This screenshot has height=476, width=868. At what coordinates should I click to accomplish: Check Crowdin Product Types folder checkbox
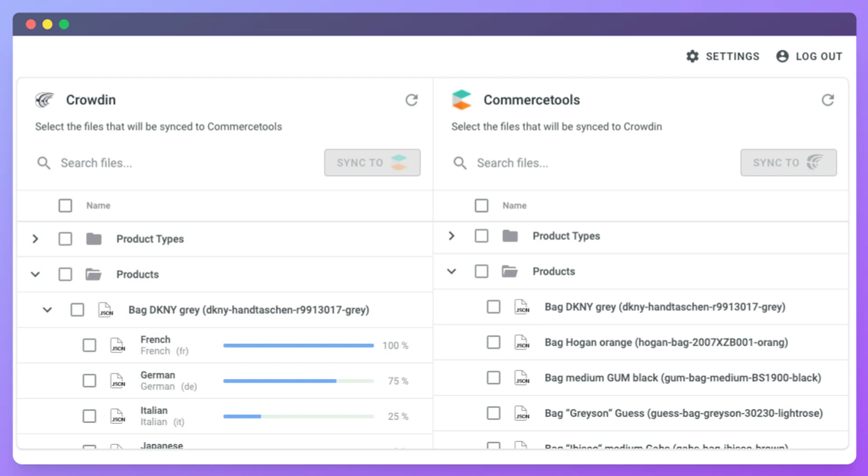click(65, 238)
